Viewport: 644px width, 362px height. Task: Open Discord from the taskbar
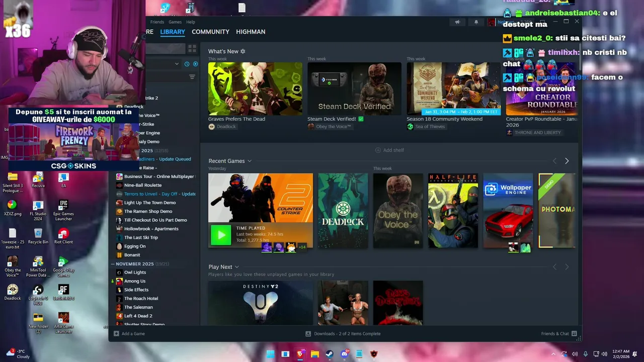click(345, 354)
